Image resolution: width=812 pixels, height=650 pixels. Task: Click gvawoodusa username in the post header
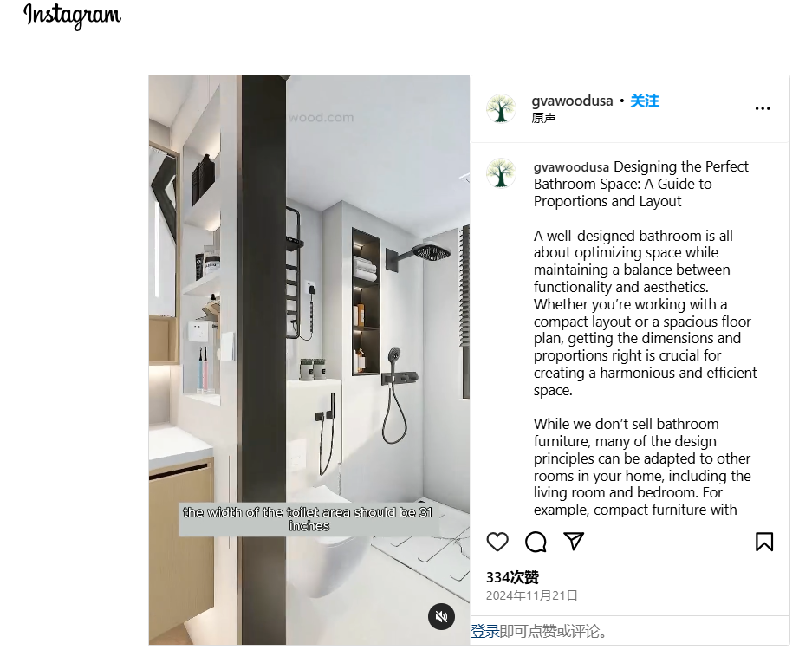(x=572, y=101)
